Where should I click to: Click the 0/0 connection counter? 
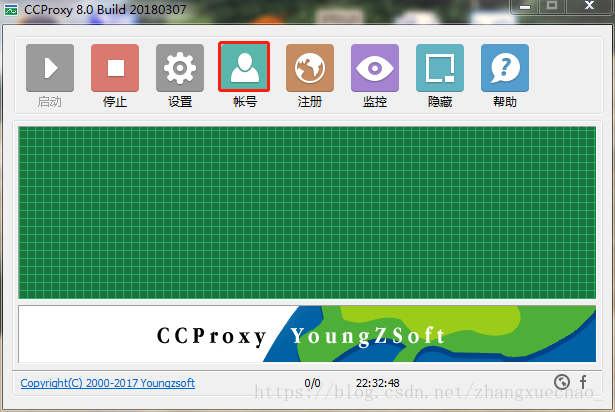click(313, 383)
